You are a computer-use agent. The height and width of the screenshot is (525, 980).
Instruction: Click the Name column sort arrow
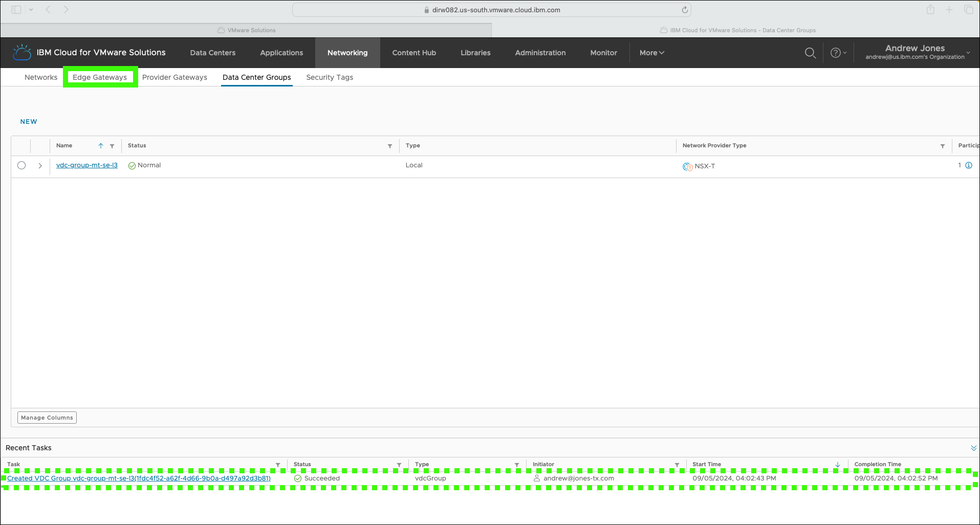101,146
